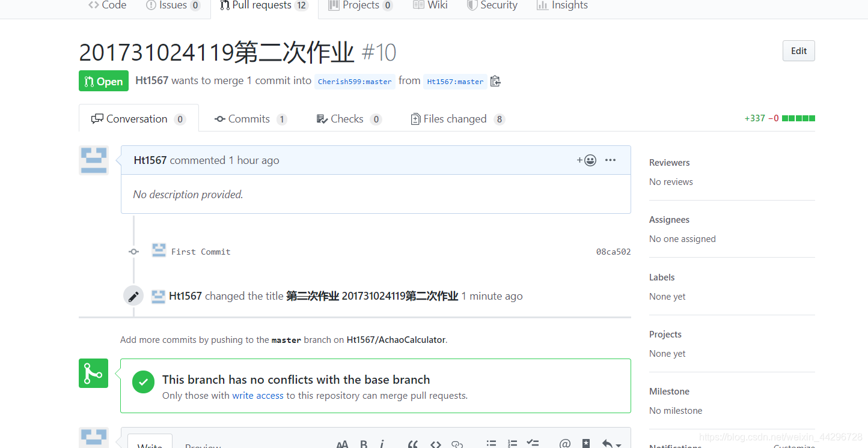The height and width of the screenshot is (448, 868).
Task: Open the text size formatting menu
Action: [x=343, y=443]
